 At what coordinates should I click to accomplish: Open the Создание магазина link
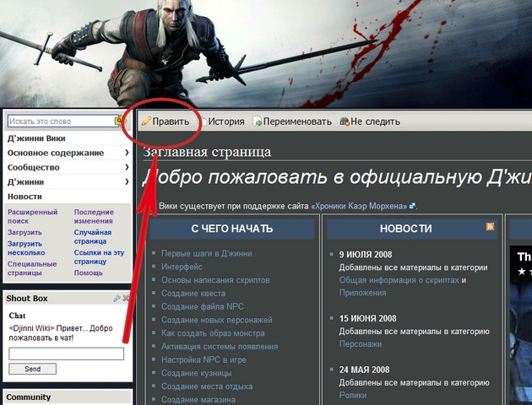(x=198, y=399)
